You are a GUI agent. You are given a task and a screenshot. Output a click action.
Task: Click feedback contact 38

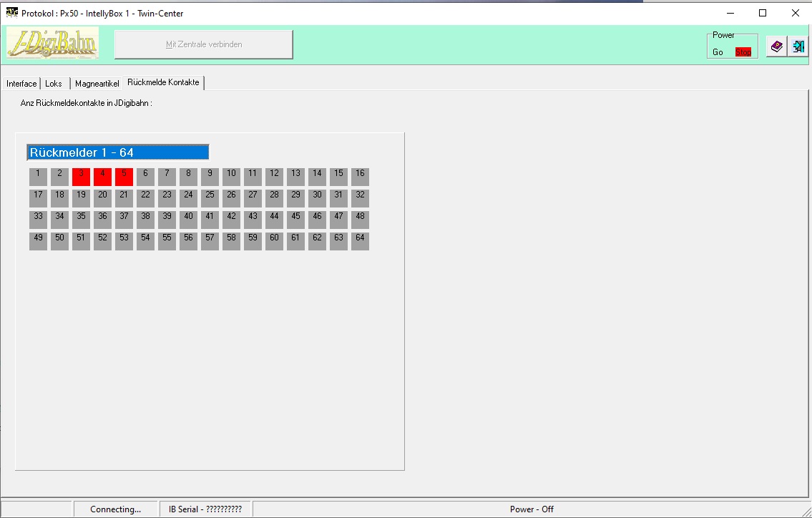tap(145, 220)
